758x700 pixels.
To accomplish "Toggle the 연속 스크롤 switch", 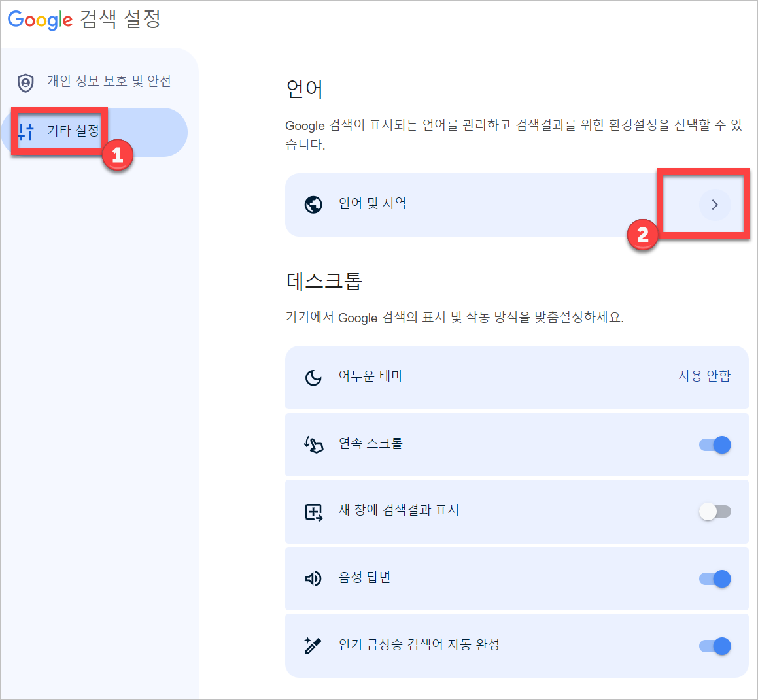I will pos(714,444).
